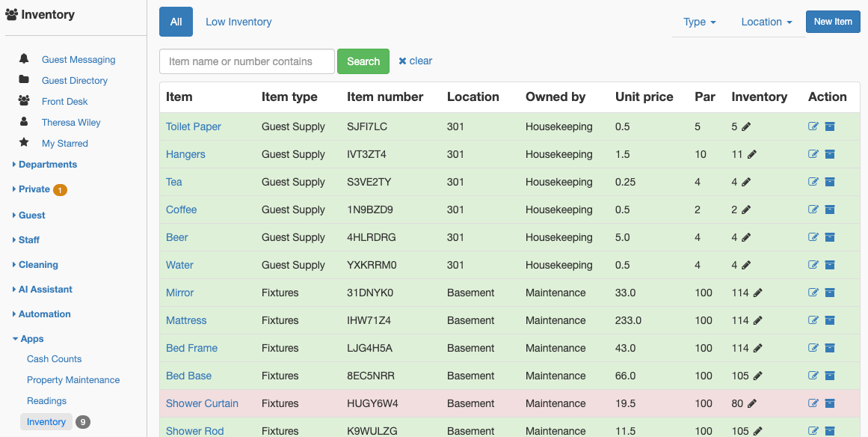
Task: Select the All tab
Action: coord(176,22)
